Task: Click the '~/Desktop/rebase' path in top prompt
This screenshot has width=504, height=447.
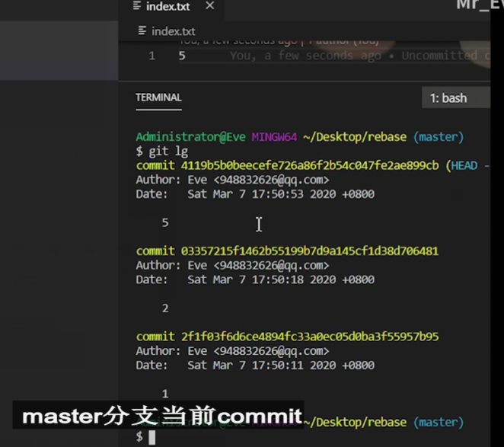Action: [355, 137]
